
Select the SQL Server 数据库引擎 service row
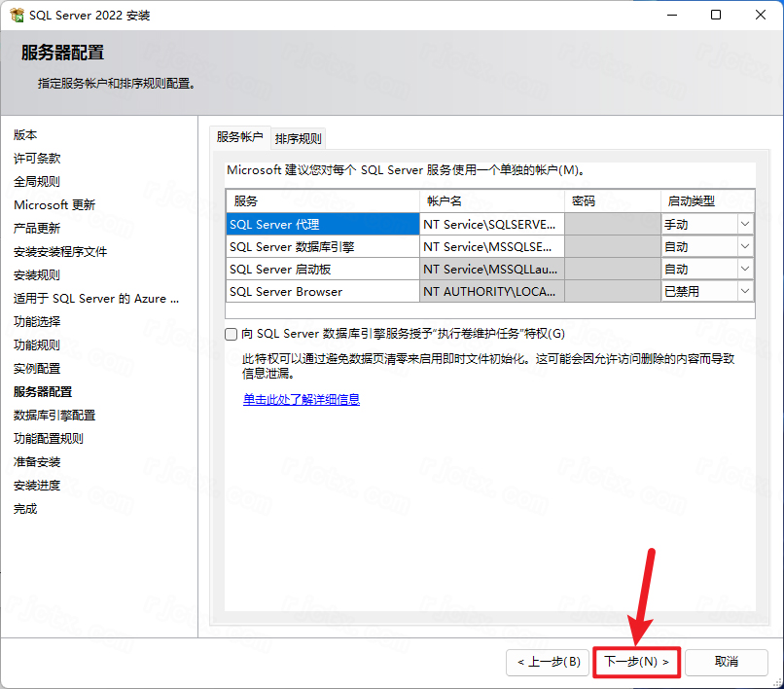pos(323,246)
